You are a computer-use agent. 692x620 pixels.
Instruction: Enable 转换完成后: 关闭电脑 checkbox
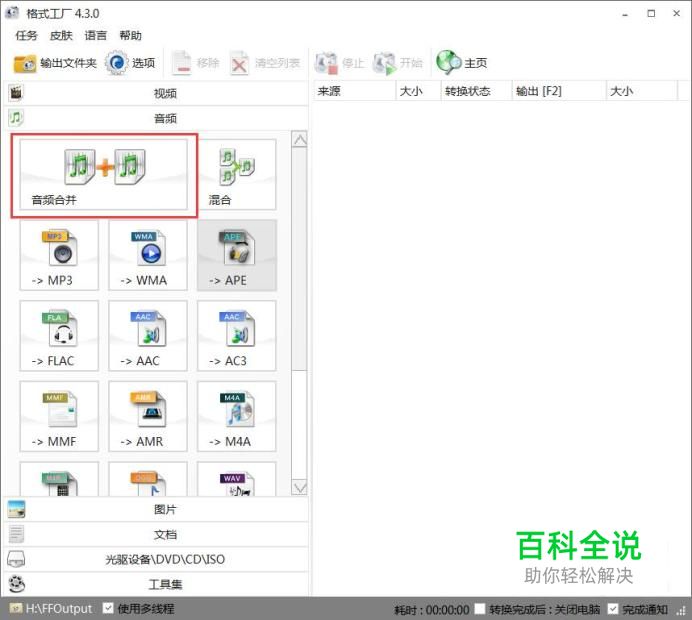tap(480, 609)
